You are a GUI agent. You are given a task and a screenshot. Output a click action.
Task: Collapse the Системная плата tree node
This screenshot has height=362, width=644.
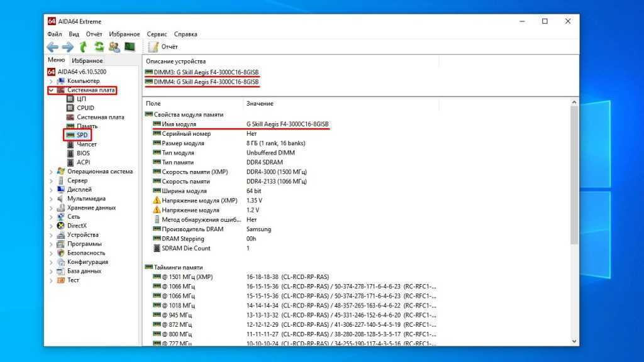coord(51,90)
